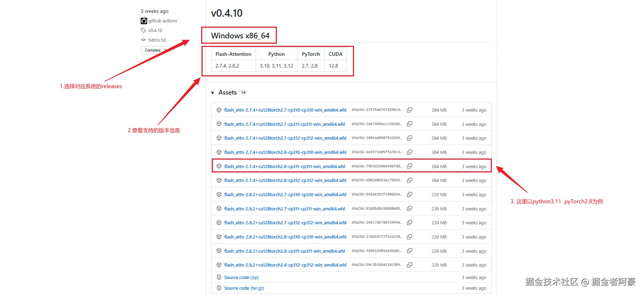
Task: Download flash_attn-2.8.2+cu128torch2.8-cp311 wheel
Action: 284,251
